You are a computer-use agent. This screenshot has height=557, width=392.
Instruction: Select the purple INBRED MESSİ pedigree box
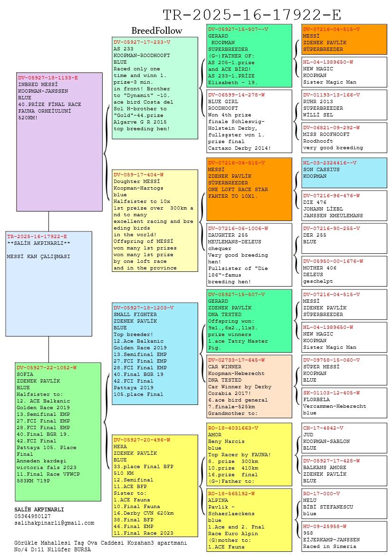[59, 142]
